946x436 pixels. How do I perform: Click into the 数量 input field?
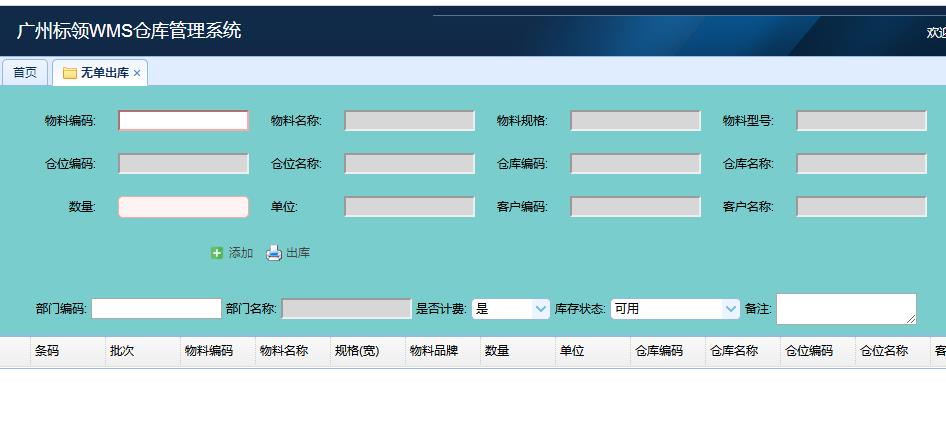click(x=183, y=207)
